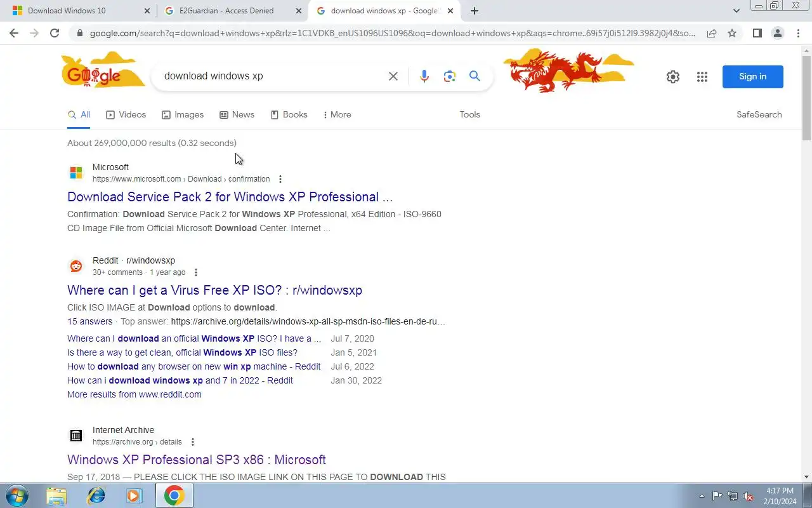Open the search Tools

469,115
